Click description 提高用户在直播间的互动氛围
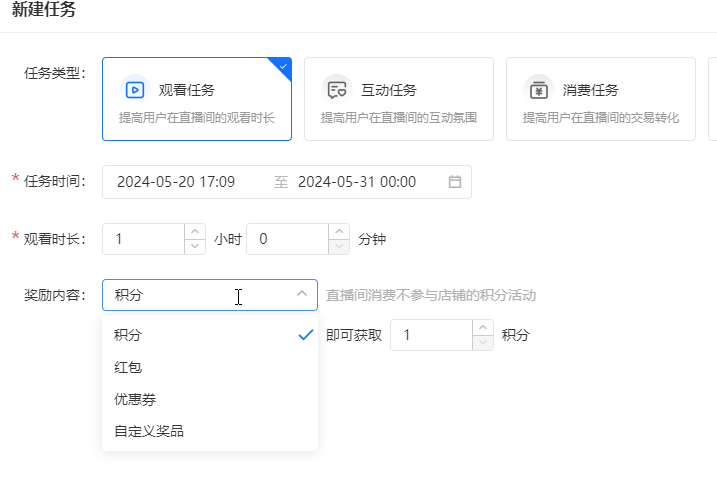Screen dimensions: 717x498 click(x=399, y=118)
